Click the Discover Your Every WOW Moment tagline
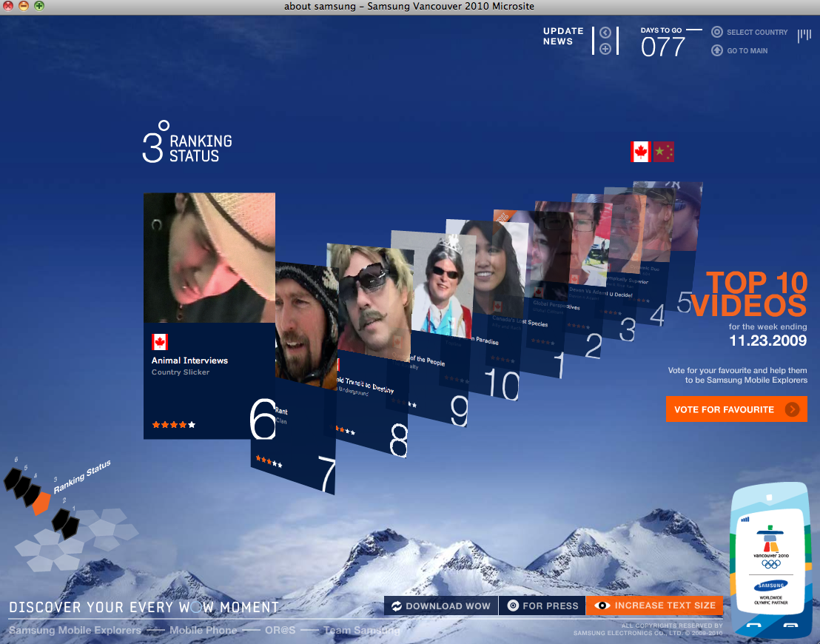The height and width of the screenshot is (644, 820). click(x=144, y=608)
